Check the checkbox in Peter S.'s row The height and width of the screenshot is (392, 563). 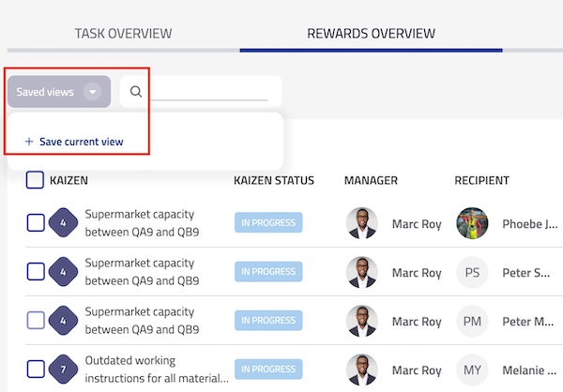coord(36,272)
